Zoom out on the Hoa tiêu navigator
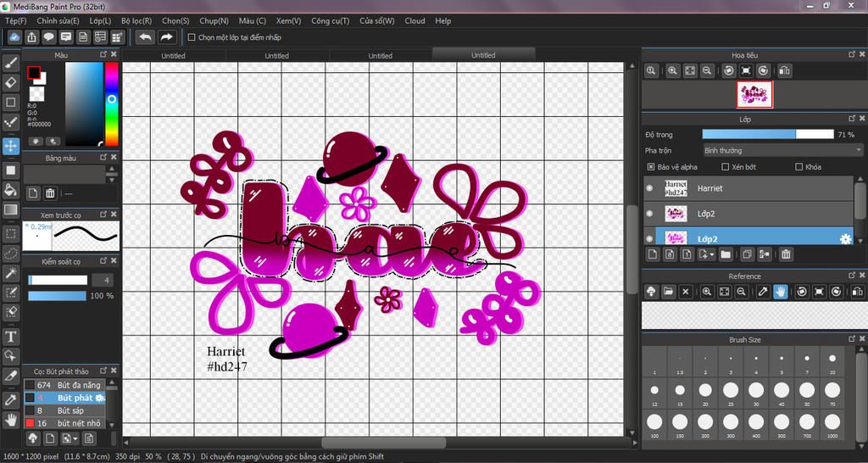 coord(706,71)
